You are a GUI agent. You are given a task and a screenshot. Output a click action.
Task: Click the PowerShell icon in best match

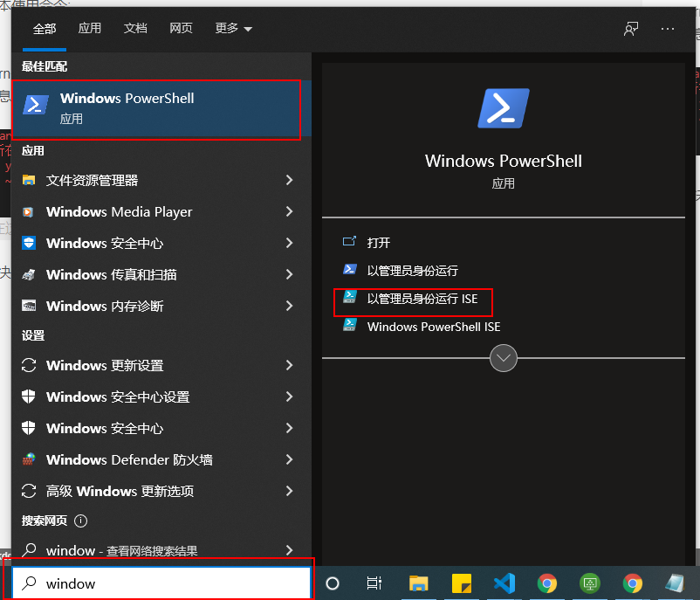coord(36,105)
